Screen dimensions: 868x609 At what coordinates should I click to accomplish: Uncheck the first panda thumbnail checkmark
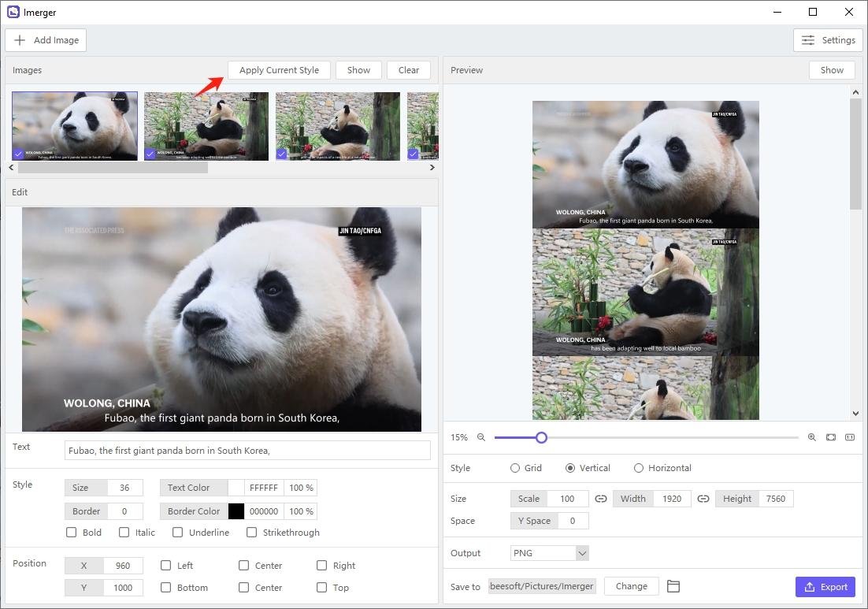[x=18, y=154]
